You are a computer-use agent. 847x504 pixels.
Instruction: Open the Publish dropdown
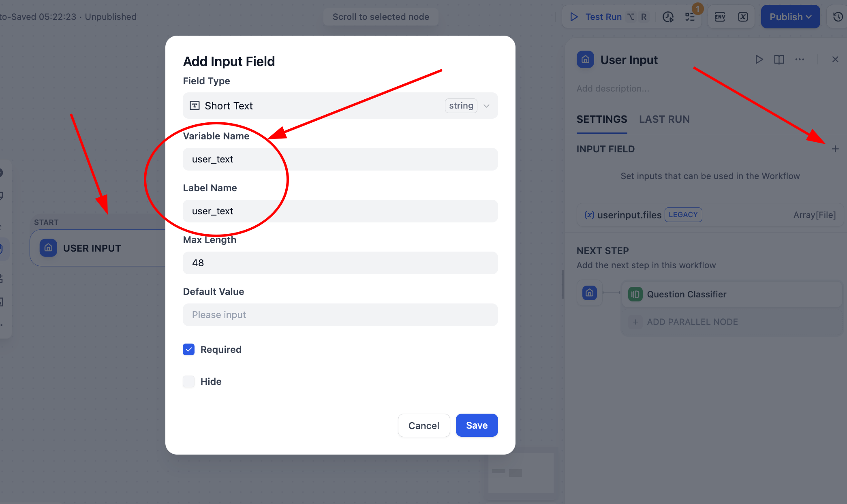pos(790,17)
